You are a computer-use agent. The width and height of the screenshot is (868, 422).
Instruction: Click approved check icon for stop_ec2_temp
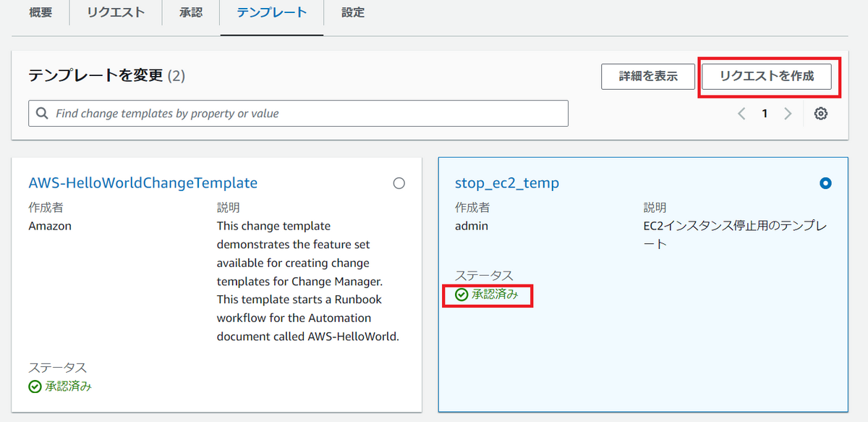461,295
